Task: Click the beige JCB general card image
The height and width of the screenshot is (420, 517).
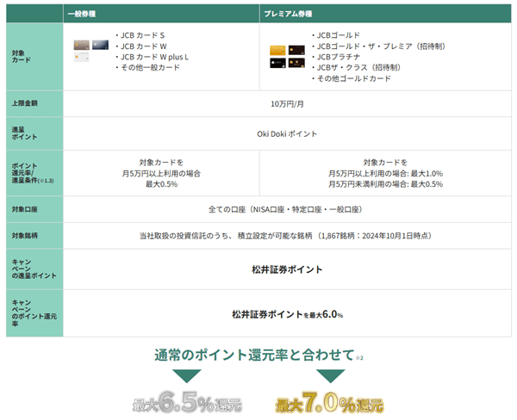Action: click(82, 45)
